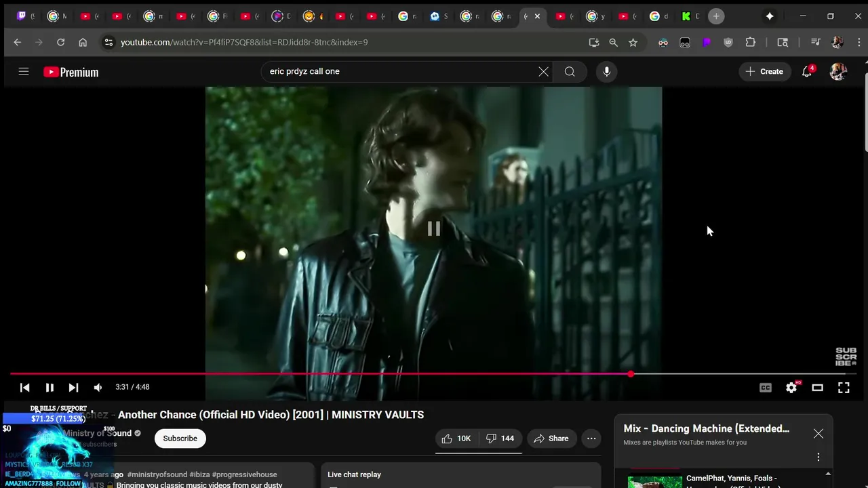Click the #ibiza hashtag
The width and height of the screenshot is (868, 488).
199,474
